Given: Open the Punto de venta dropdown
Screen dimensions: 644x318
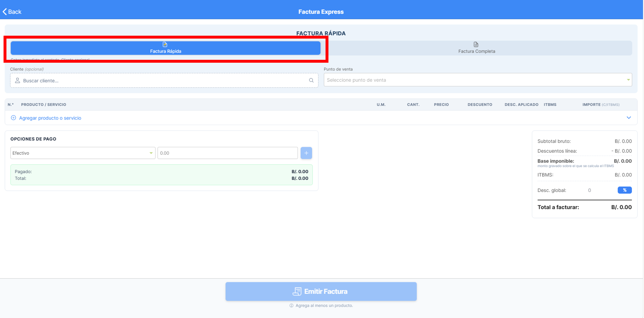Looking at the screenshot, I should [x=478, y=80].
